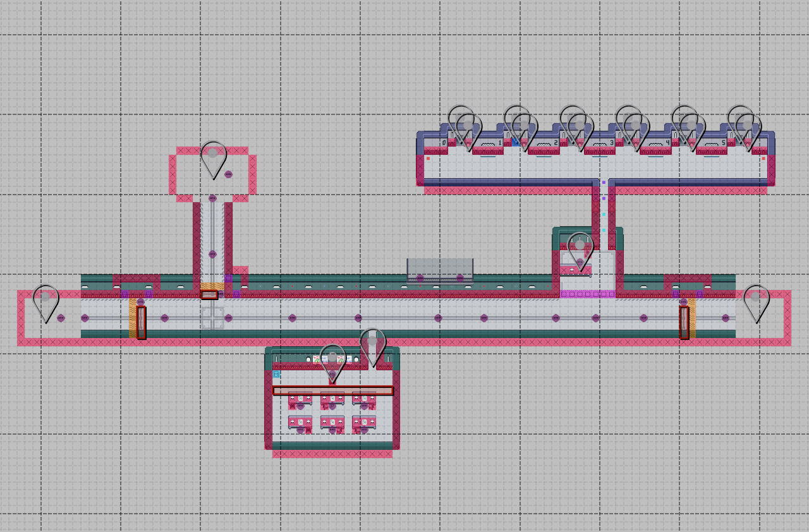Select the red-outlined vertical box at the corridor's left side
Viewport: 809px width, 532px height.
click(x=142, y=323)
